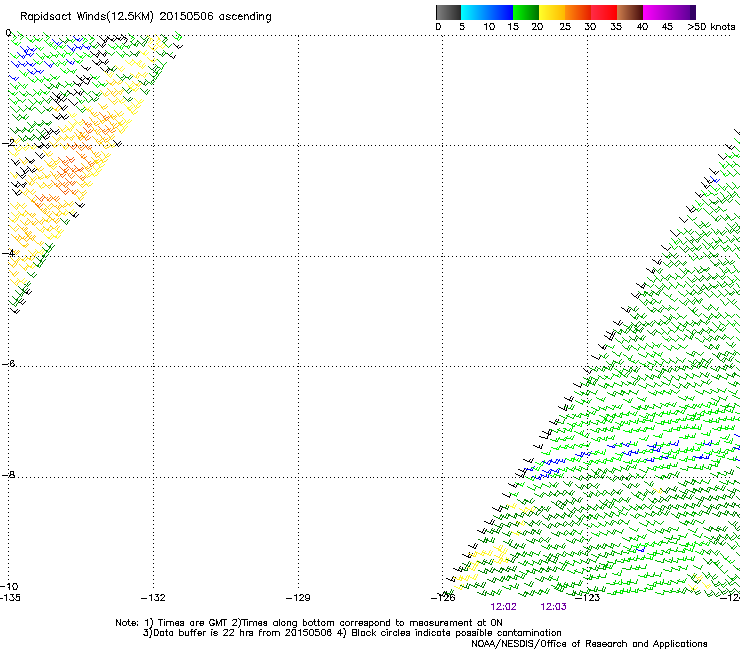
Task: Click the green 15-20 knots color swatch
Action: click(x=526, y=12)
